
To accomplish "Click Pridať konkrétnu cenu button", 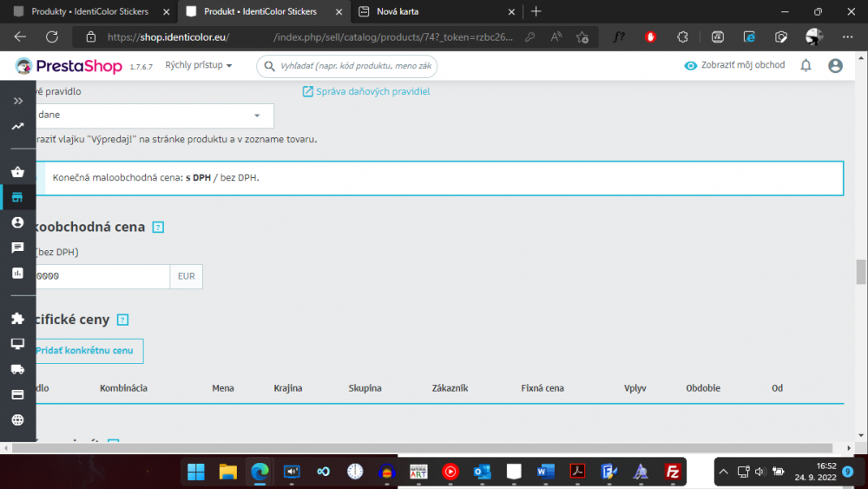I will (89, 351).
